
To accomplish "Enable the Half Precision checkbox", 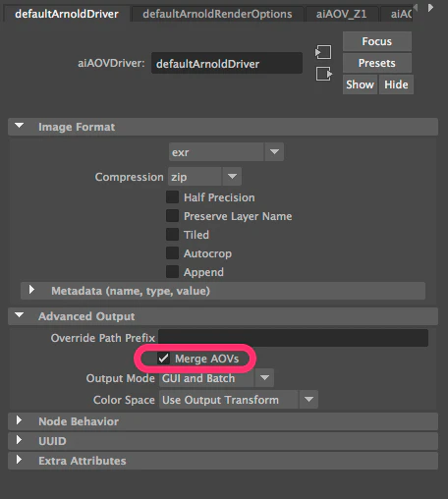I will pos(172,197).
